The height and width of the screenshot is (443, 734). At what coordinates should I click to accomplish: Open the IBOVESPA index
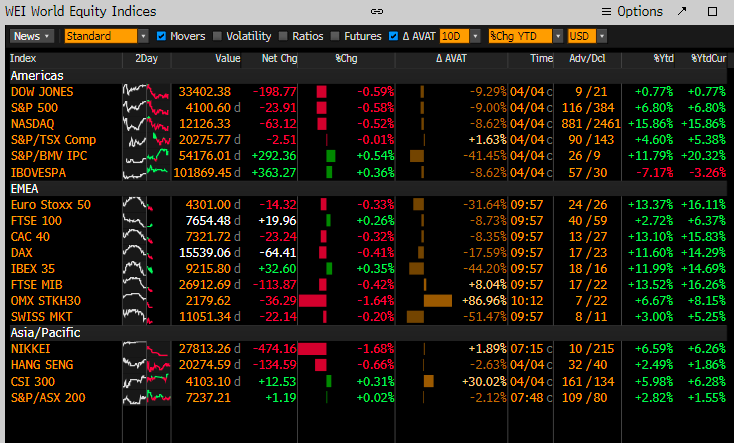[38, 172]
